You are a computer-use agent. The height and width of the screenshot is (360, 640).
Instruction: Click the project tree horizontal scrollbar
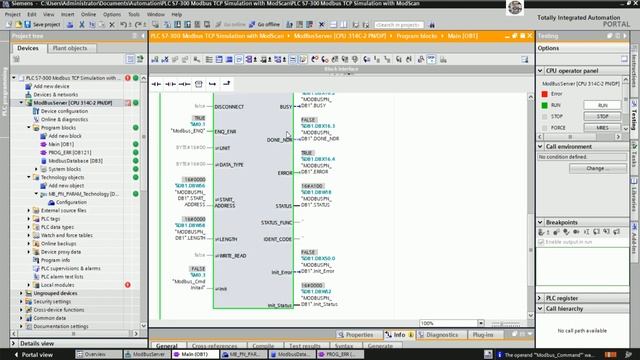click(x=74, y=333)
